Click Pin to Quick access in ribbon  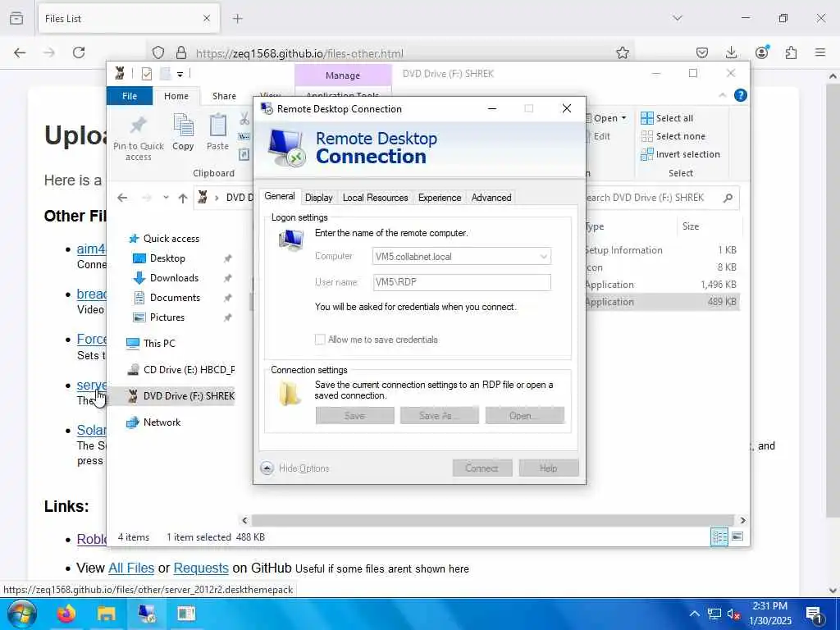138,138
